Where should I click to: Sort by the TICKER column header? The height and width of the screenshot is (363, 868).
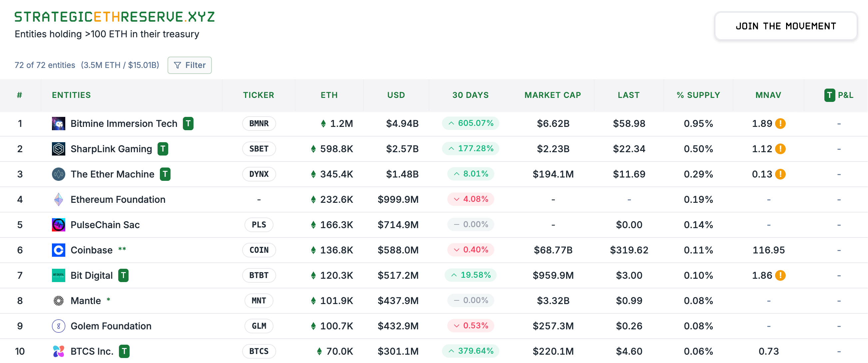(258, 95)
